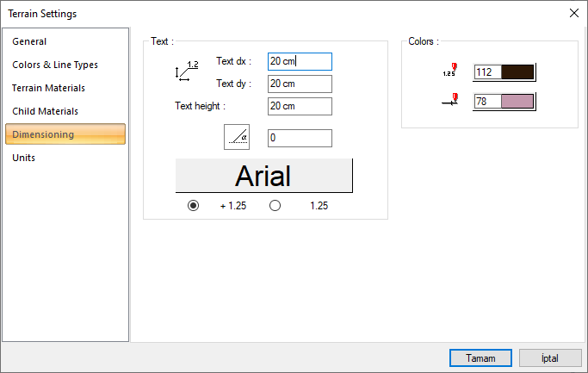Image resolution: width=588 pixels, height=373 pixels.
Task: Focus the Text dx input field
Action: (x=299, y=61)
